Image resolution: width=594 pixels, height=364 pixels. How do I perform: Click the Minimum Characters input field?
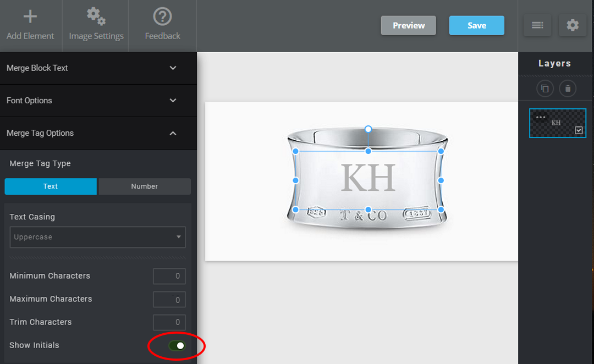click(x=169, y=276)
